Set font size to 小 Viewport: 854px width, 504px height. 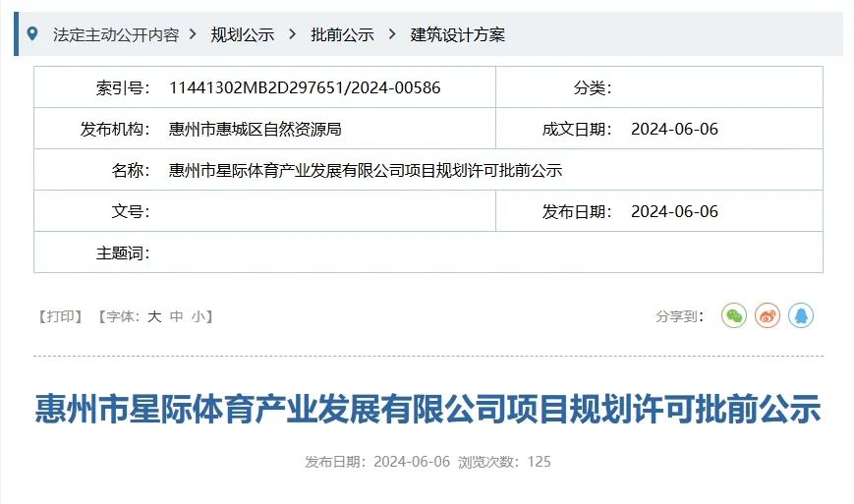[199, 316]
